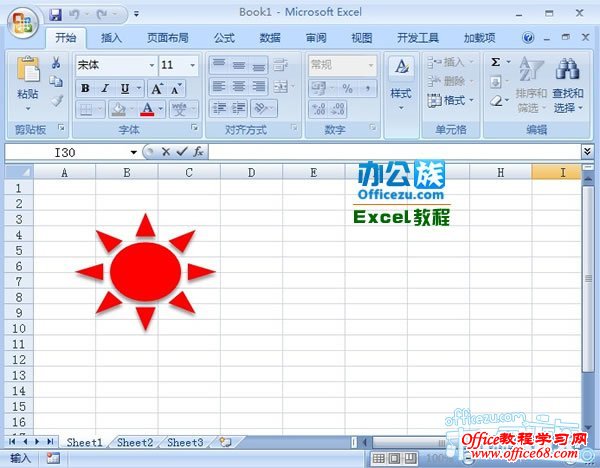Bottom align cell contents
The height and width of the screenshot is (468, 600).
coord(259,65)
